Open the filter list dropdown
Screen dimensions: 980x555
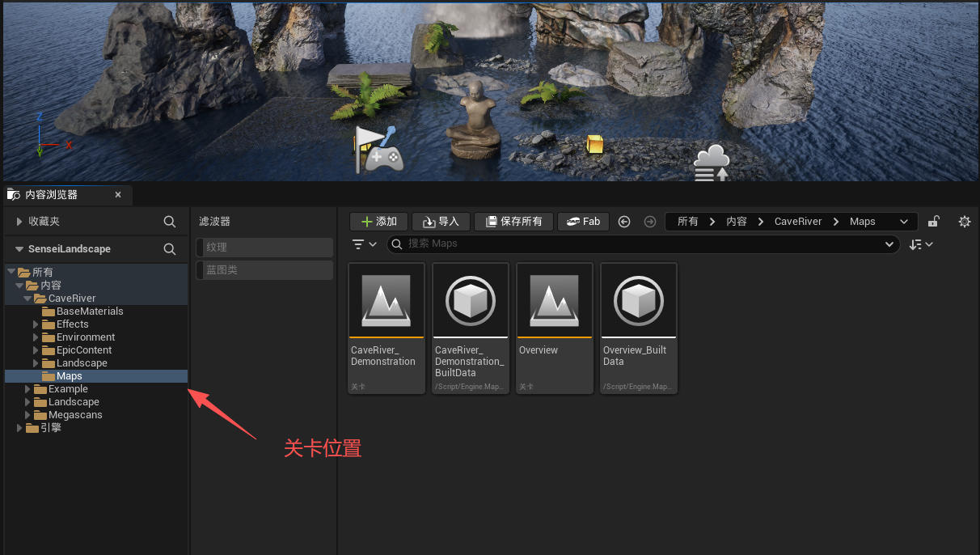tap(365, 244)
